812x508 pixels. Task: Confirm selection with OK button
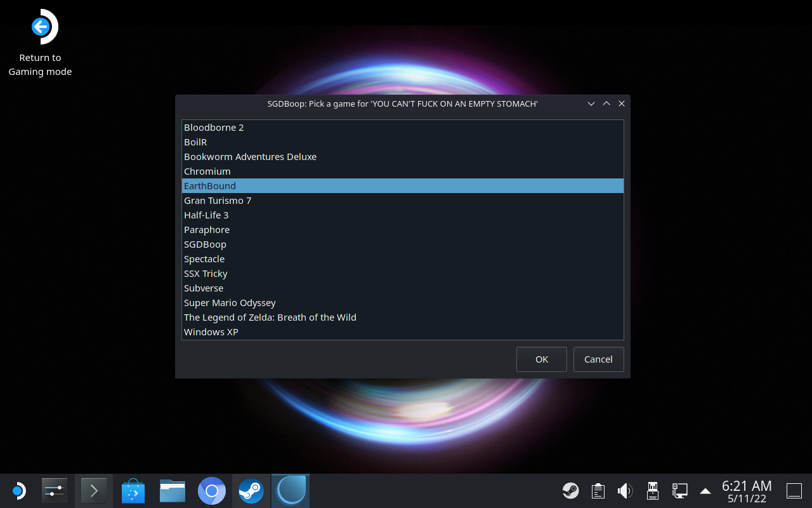pos(542,359)
